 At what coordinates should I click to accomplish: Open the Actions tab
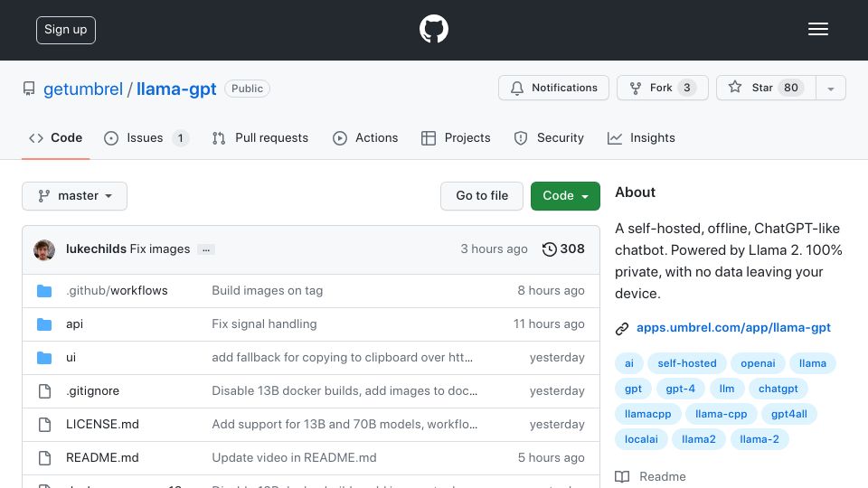pyautogui.click(x=365, y=137)
